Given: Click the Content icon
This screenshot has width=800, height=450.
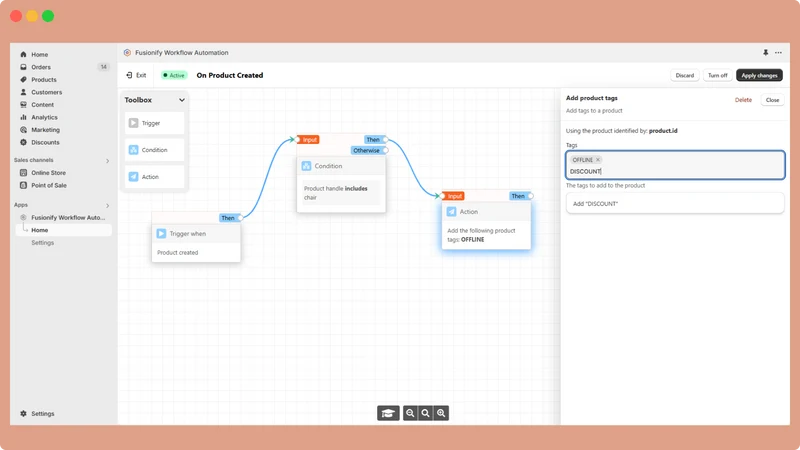Looking at the screenshot, I should tap(23, 105).
